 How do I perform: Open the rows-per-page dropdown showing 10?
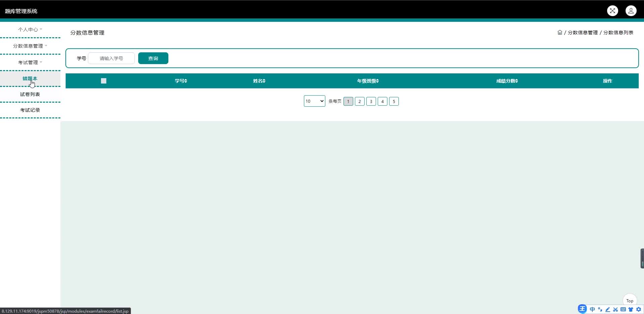(314, 101)
